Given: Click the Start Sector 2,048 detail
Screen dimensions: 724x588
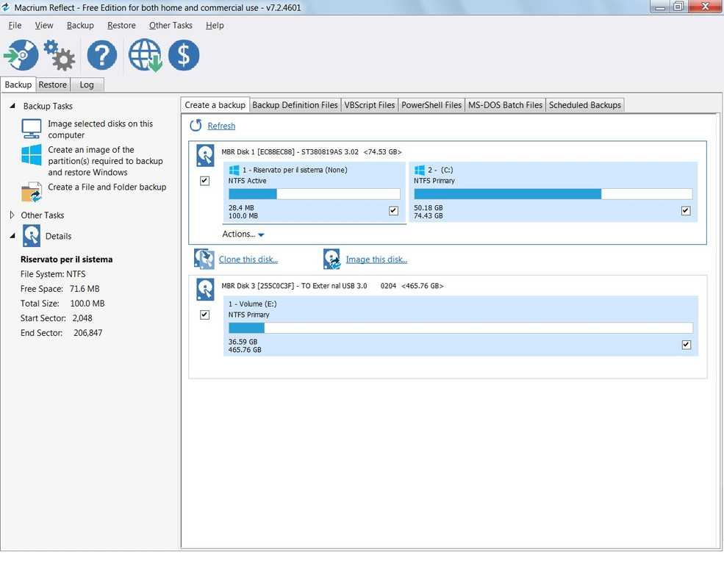Looking at the screenshot, I should (57, 318).
